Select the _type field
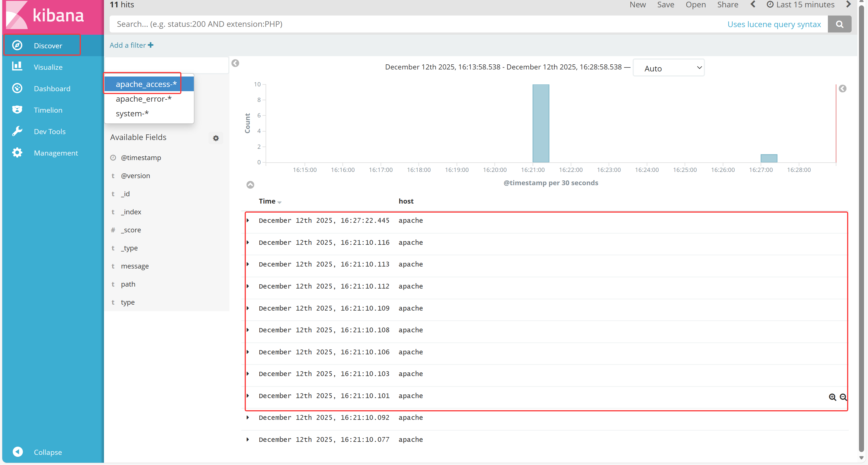The image size is (868, 465). [129, 248]
